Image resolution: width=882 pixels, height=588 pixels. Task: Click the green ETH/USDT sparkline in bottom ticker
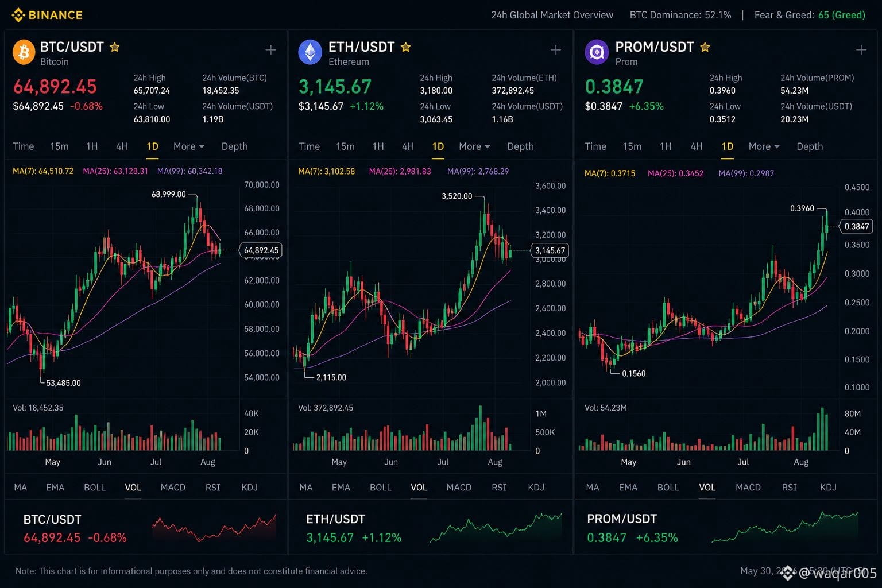[496, 528]
